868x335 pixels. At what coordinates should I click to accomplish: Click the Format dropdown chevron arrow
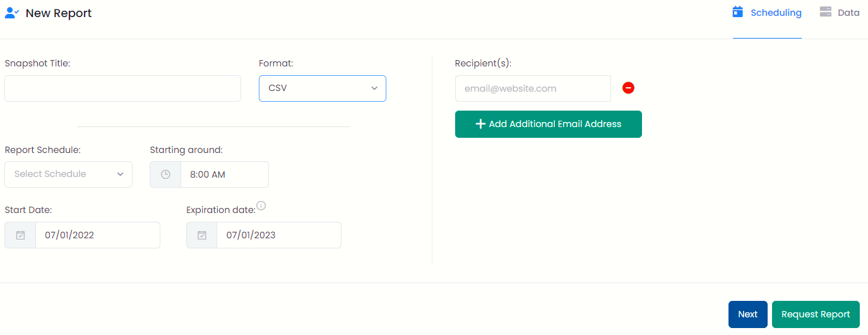coord(374,88)
